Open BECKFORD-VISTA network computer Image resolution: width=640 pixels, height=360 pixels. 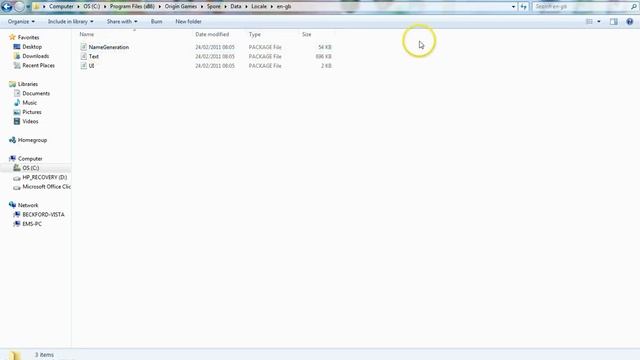coord(43,215)
